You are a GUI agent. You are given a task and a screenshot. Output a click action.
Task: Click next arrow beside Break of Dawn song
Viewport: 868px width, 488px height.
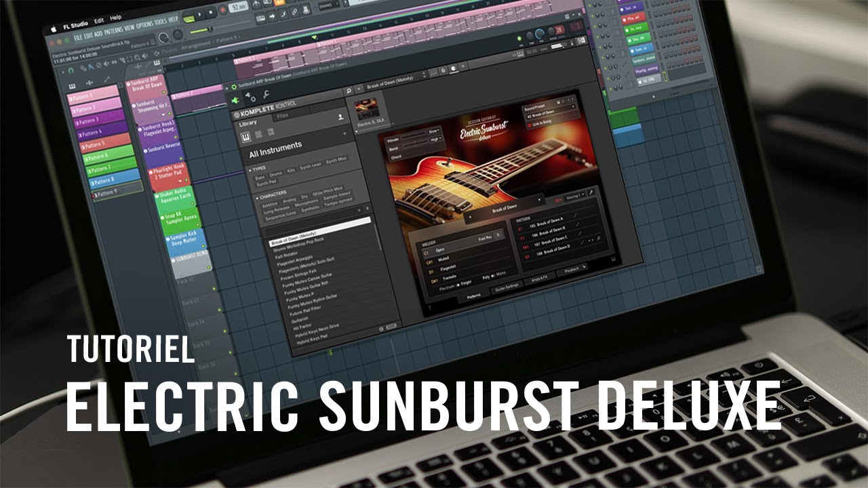pyautogui.click(x=540, y=199)
